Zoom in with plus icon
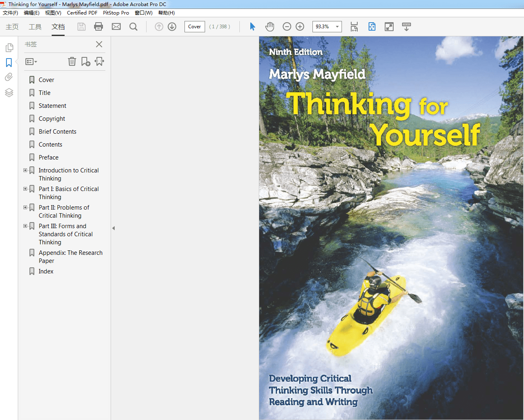This screenshot has height=420, width=524. click(x=300, y=27)
